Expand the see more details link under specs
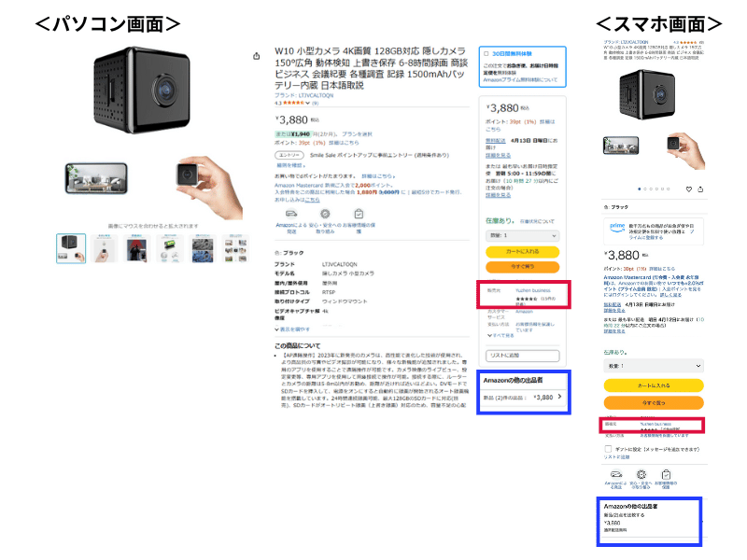747x560 pixels. 292,329
